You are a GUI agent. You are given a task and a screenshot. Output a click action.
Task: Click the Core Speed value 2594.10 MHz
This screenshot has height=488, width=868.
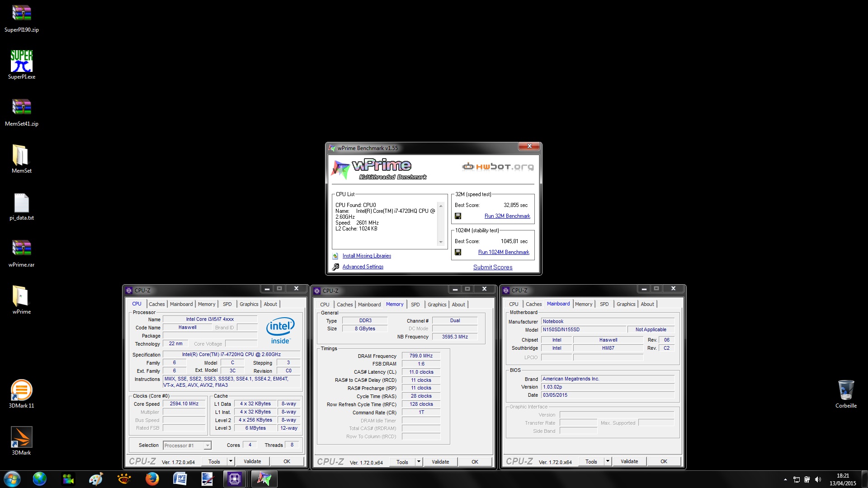point(184,404)
